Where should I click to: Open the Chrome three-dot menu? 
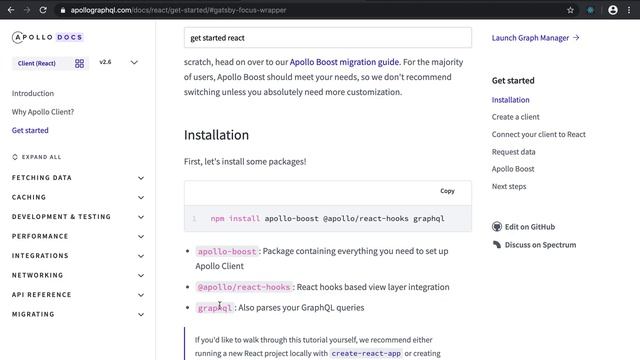(x=629, y=10)
